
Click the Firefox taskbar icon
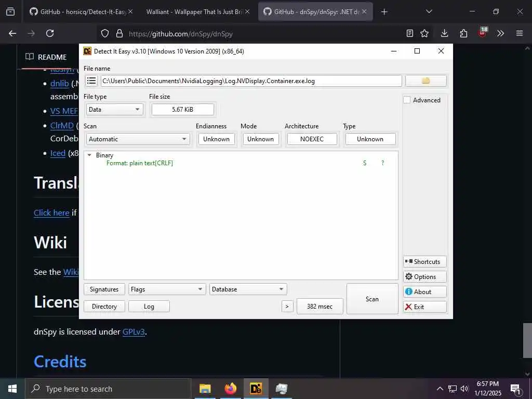[230, 389]
